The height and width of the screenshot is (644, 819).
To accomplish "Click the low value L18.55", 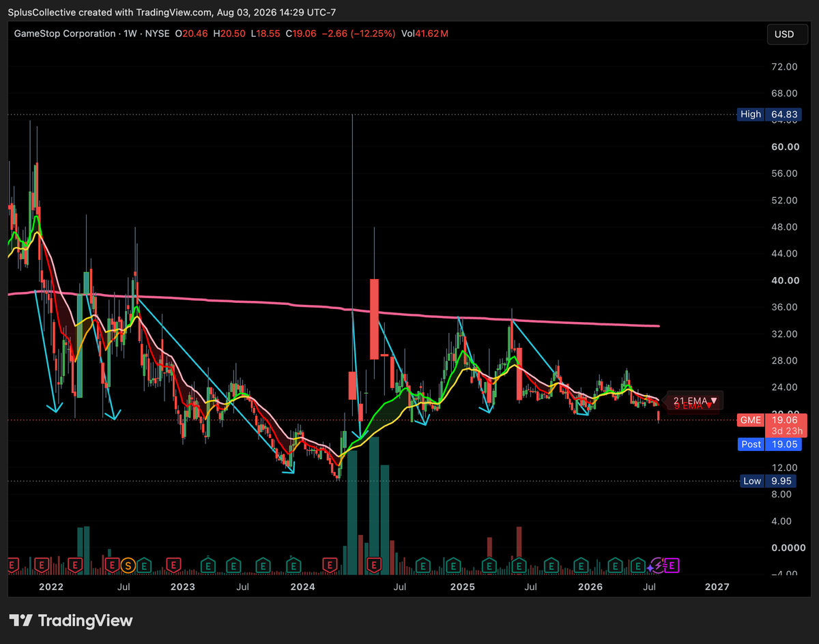I will pos(264,33).
